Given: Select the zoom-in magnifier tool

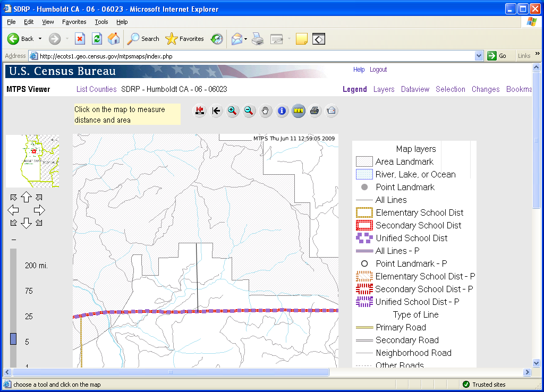Looking at the screenshot, I should point(233,110).
